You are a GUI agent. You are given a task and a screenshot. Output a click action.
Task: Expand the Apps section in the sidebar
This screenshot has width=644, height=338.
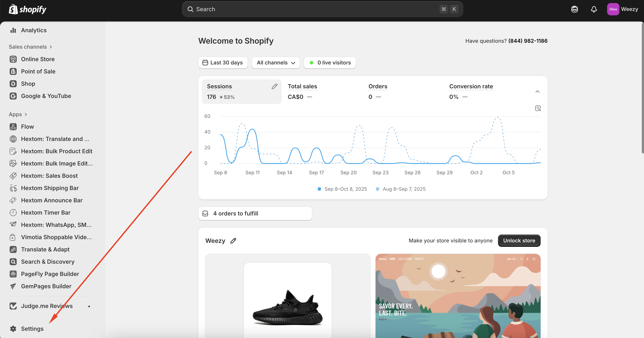point(18,114)
